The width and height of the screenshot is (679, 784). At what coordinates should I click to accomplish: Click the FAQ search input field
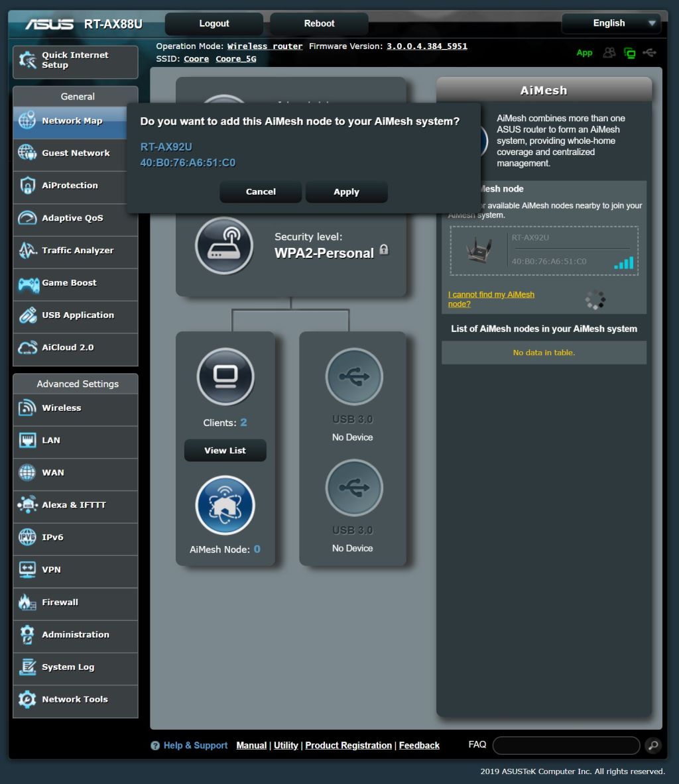566,746
